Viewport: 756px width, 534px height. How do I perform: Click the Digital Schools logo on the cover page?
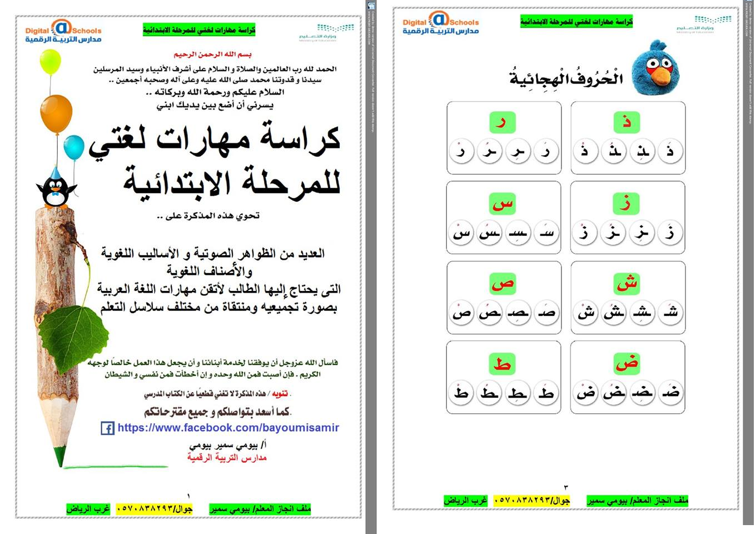pos(63,31)
